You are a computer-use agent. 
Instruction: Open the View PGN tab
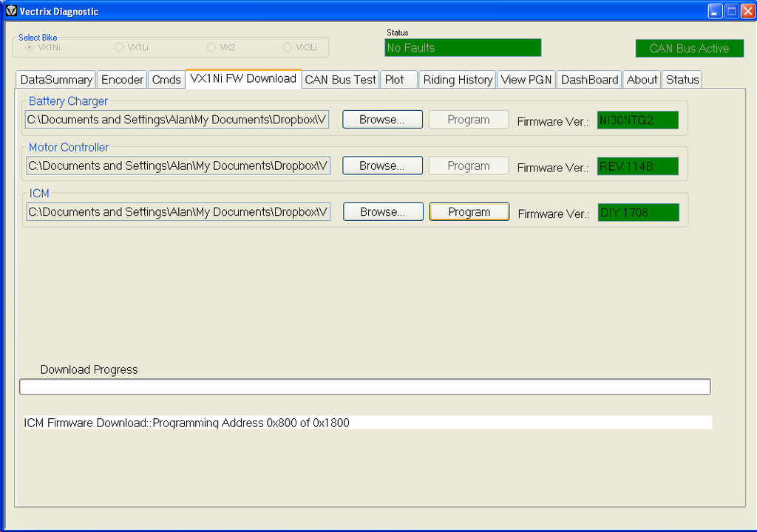coord(526,80)
